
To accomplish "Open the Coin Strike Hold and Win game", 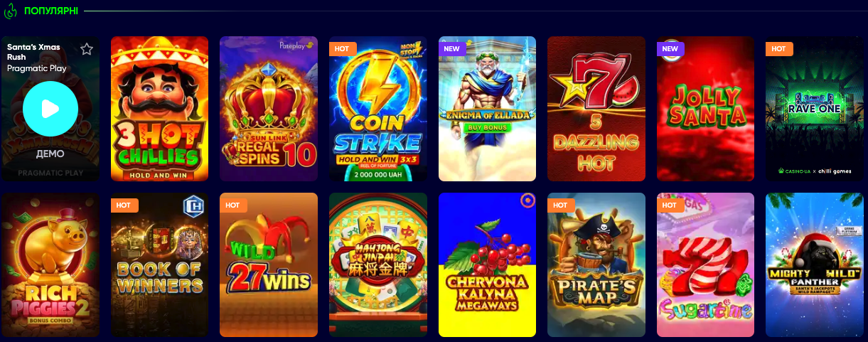I will click(378, 109).
